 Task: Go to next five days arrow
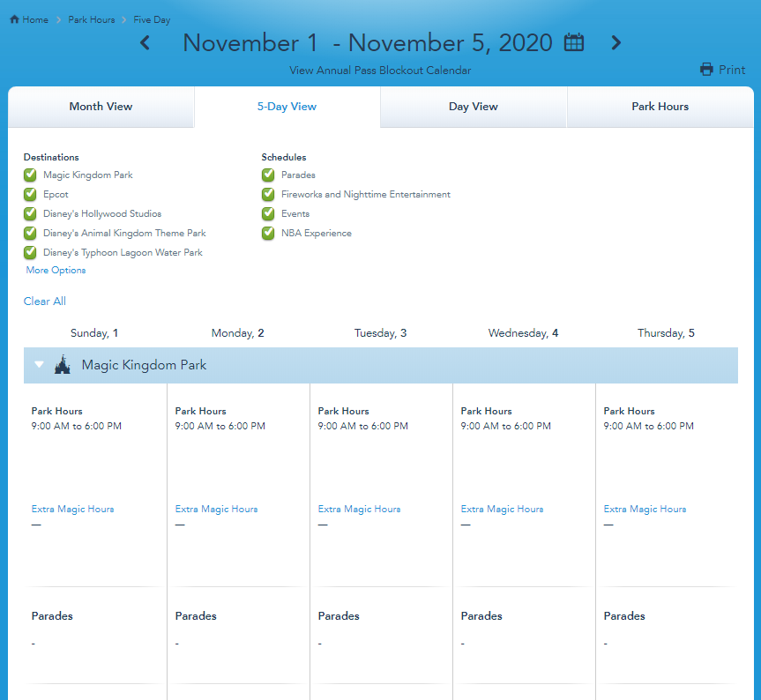616,42
